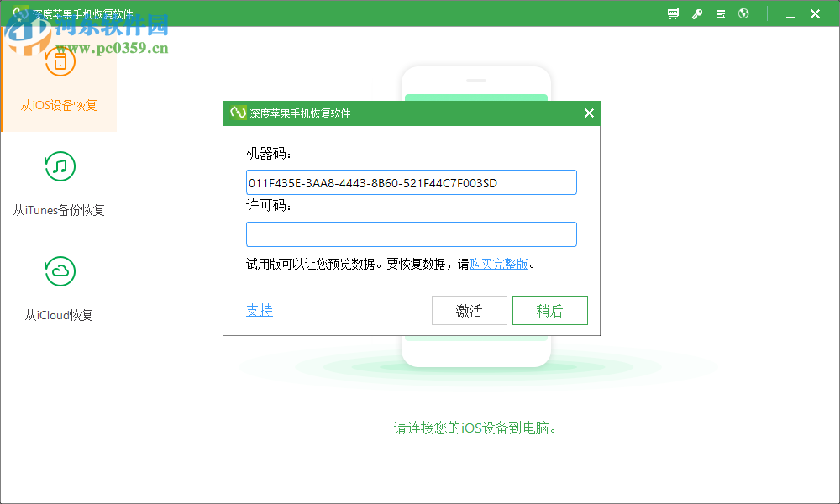The width and height of the screenshot is (840, 504).
Task: Open the 购买完整版 link
Action: pyautogui.click(x=499, y=263)
